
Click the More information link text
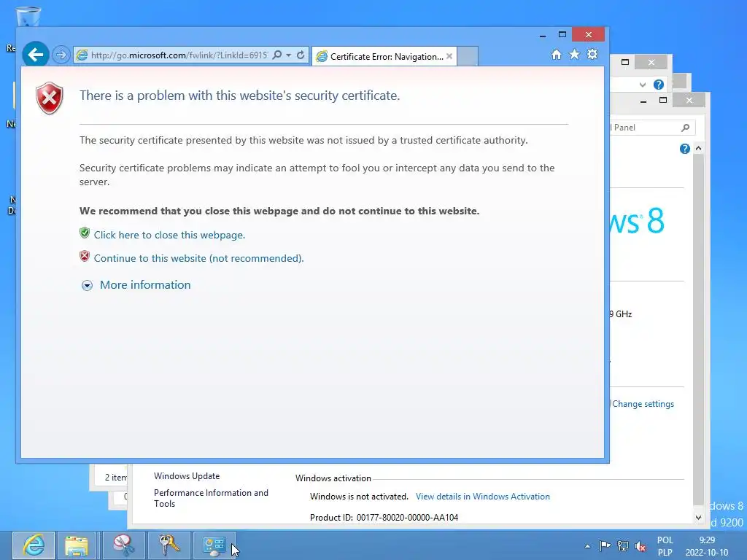(145, 285)
